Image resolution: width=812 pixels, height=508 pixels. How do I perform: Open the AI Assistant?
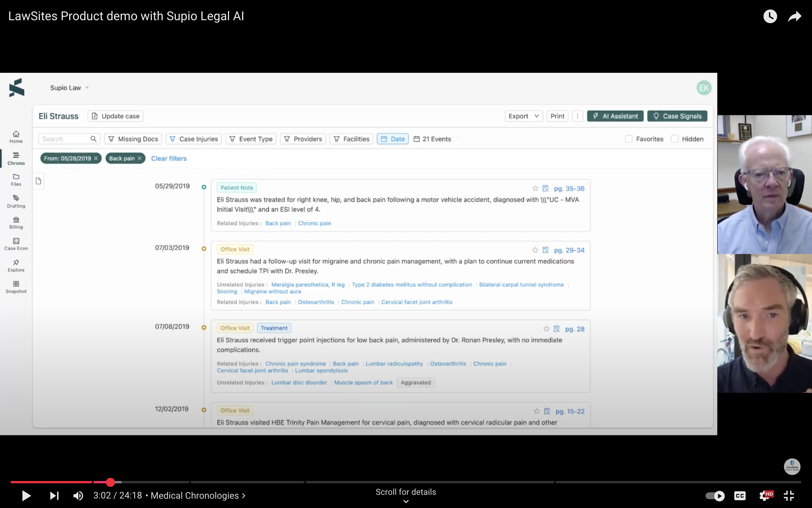click(615, 116)
